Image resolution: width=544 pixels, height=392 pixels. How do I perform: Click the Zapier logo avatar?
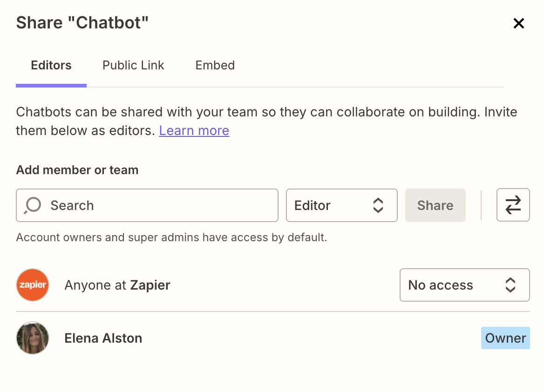tap(32, 284)
